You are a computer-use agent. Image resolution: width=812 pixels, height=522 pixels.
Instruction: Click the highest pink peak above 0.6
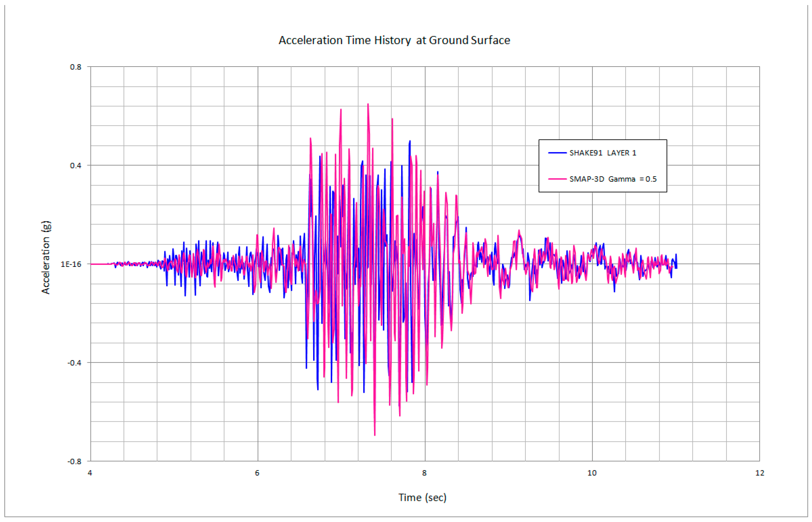point(368,105)
